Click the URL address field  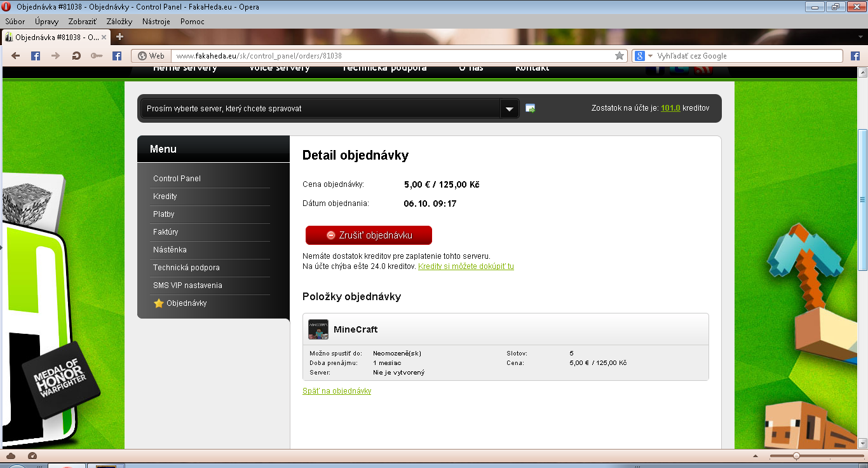point(391,56)
